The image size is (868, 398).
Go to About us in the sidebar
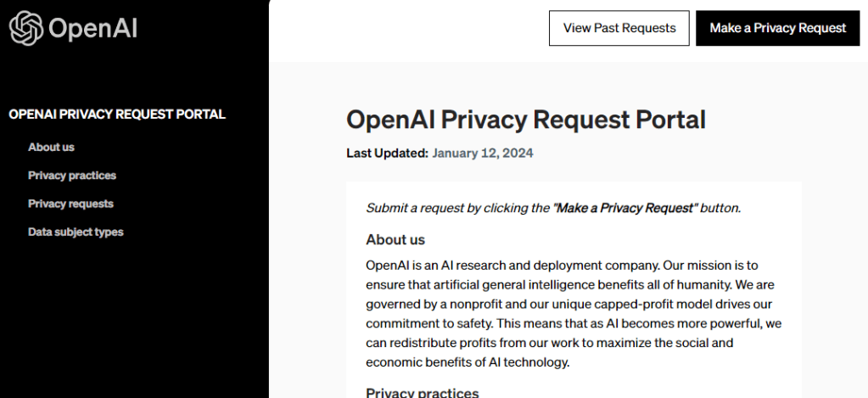point(51,147)
